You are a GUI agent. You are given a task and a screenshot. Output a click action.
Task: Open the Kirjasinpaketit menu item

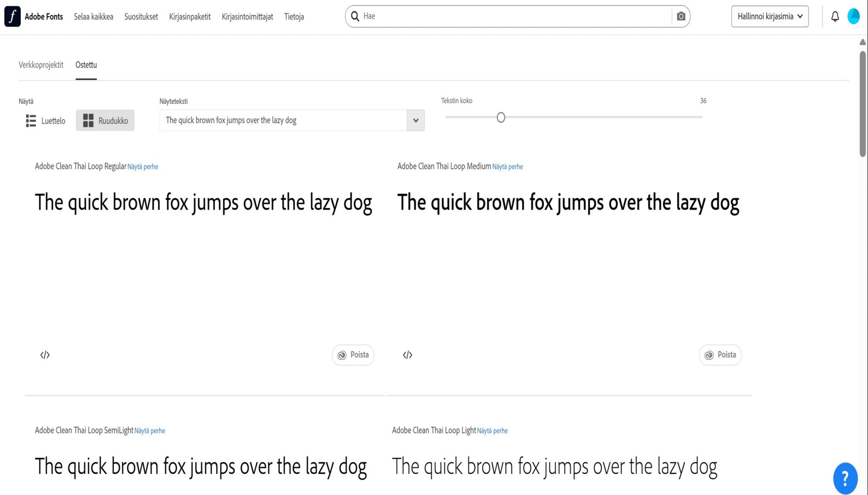coord(189,17)
